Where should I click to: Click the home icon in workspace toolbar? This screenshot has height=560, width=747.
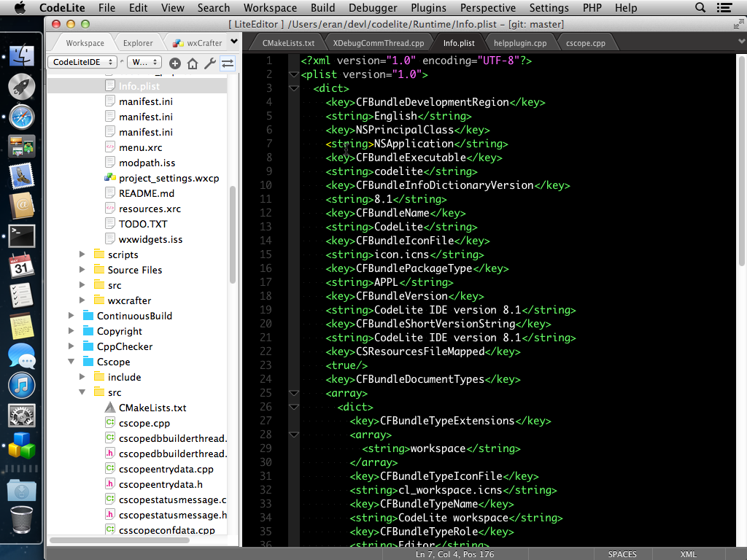click(x=193, y=63)
